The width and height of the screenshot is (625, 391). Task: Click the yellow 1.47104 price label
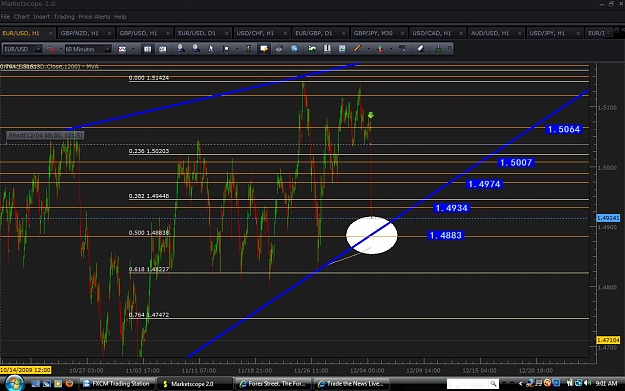(x=608, y=340)
